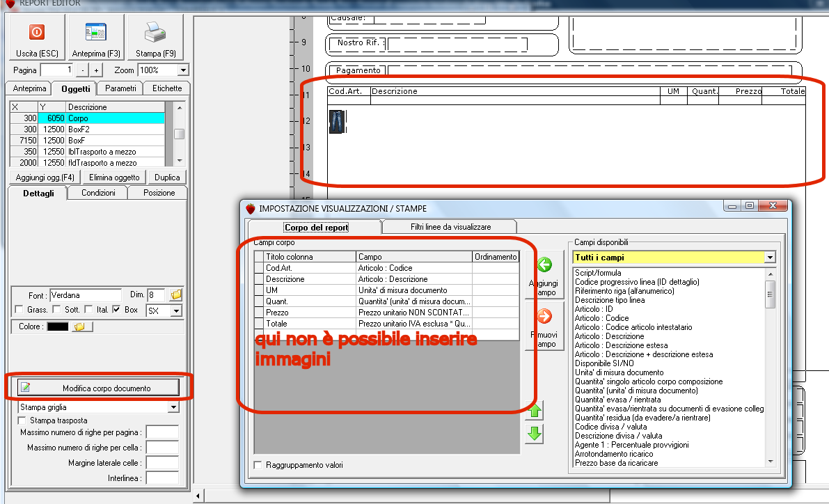Select the Totale row in Campi corpo
The image size is (829, 504).
click(387, 324)
